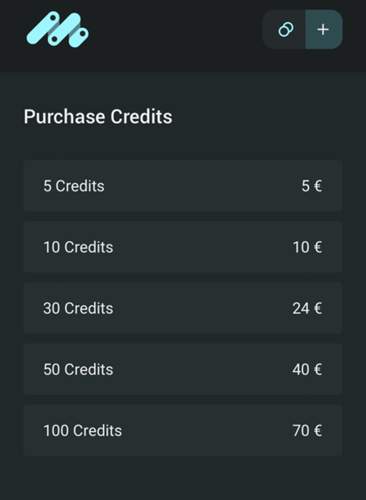This screenshot has width=366, height=500.
Task: Click the teal app logo
Action: pos(58,30)
